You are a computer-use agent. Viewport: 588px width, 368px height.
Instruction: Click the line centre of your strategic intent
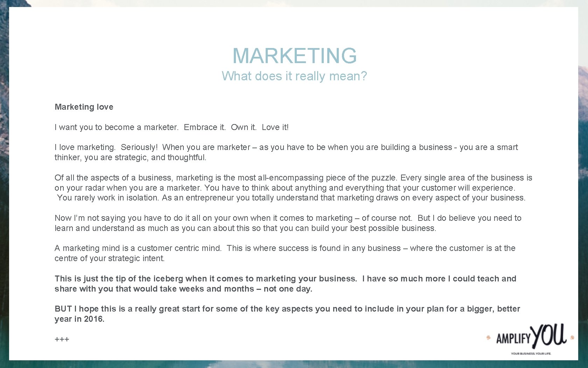110,258
